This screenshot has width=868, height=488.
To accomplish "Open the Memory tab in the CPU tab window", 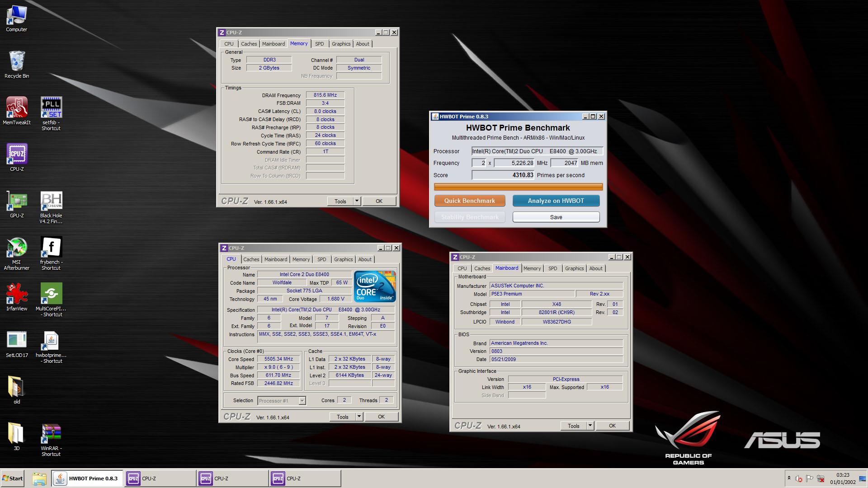I will click(x=301, y=259).
